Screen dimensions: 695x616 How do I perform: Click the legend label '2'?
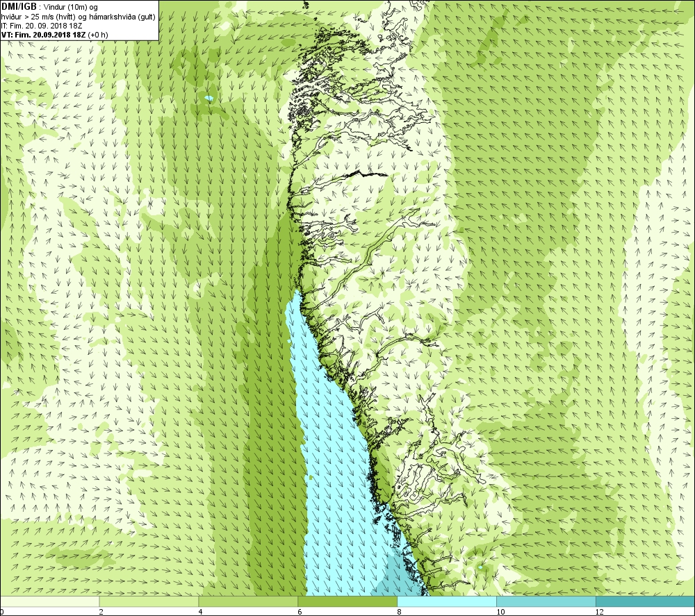tap(101, 612)
